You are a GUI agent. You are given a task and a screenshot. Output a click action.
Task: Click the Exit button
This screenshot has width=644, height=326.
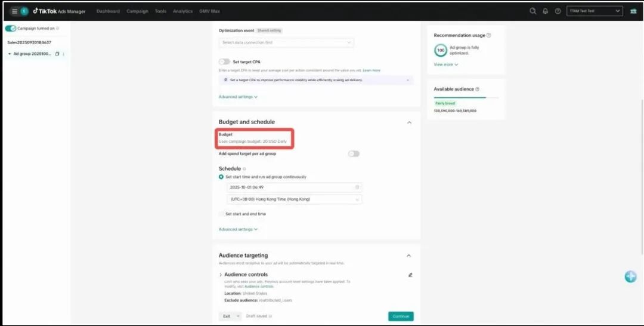227,316
